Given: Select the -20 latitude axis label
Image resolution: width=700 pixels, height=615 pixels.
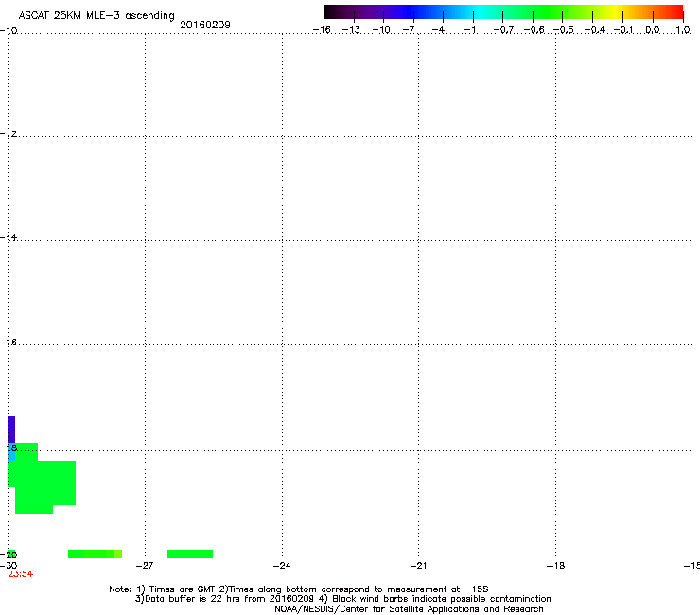Looking at the screenshot, I should click(9, 554).
